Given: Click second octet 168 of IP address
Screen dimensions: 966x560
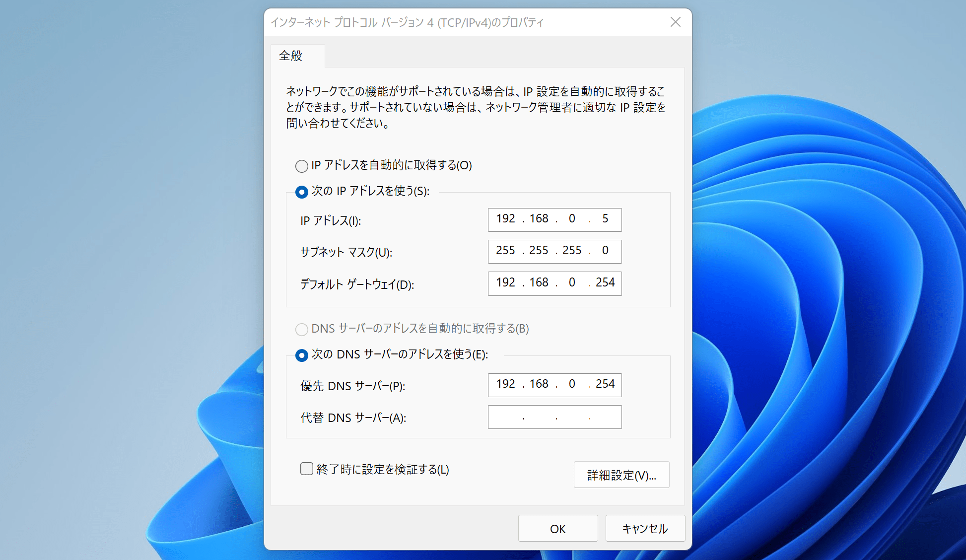Looking at the screenshot, I should 539,219.
